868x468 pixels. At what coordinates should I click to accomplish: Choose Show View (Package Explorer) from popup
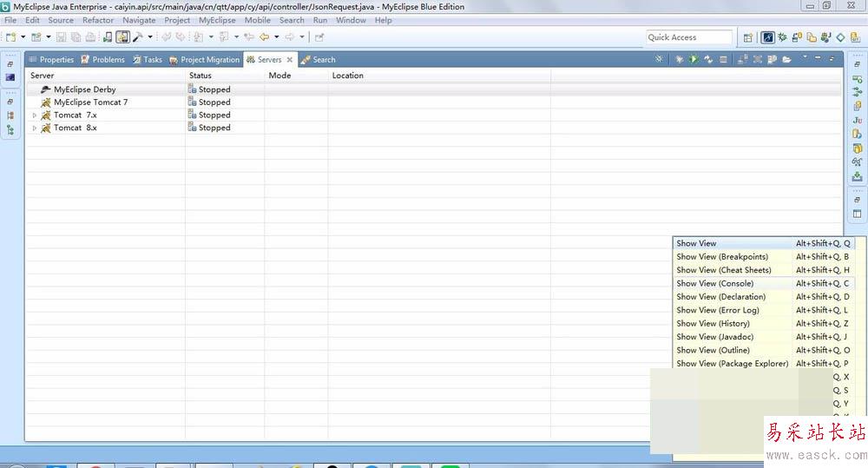click(x=763, y=363)
